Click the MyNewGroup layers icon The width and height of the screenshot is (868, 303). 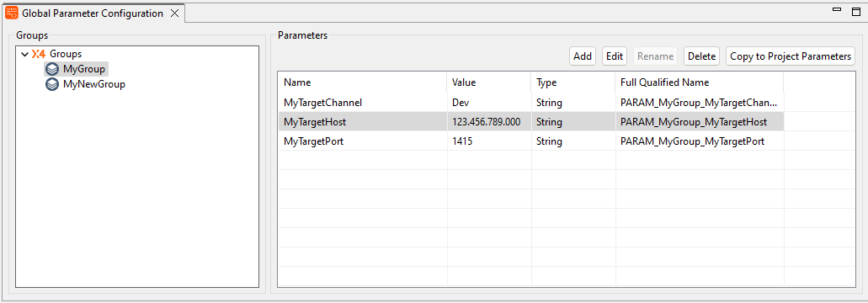[52, 85]
